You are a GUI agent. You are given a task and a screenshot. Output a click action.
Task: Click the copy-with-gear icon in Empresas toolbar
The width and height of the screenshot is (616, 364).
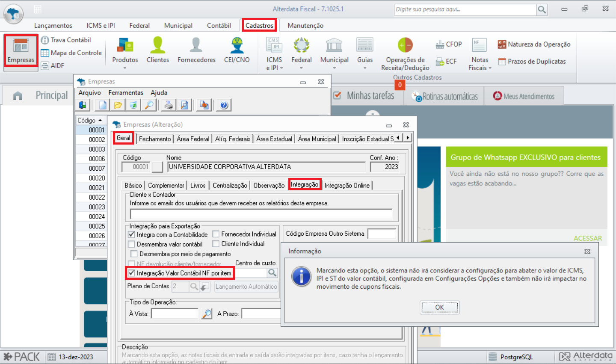[204, 105]
